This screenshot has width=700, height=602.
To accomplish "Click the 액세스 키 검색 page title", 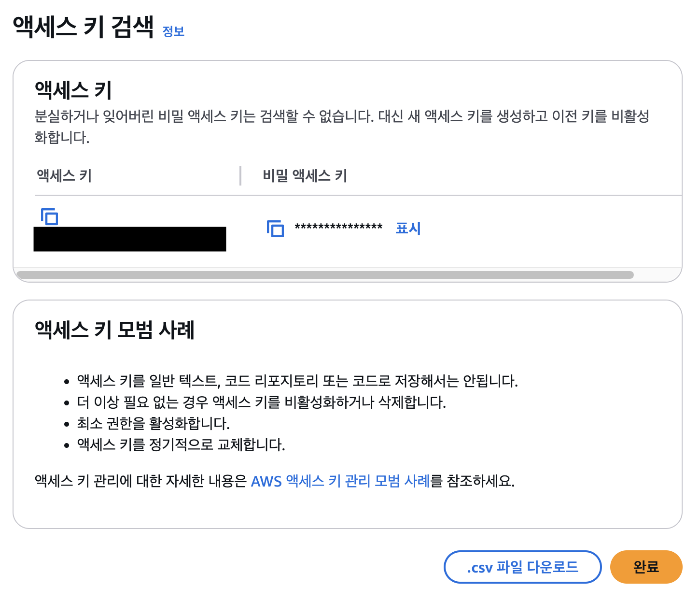I will point(83,27).
